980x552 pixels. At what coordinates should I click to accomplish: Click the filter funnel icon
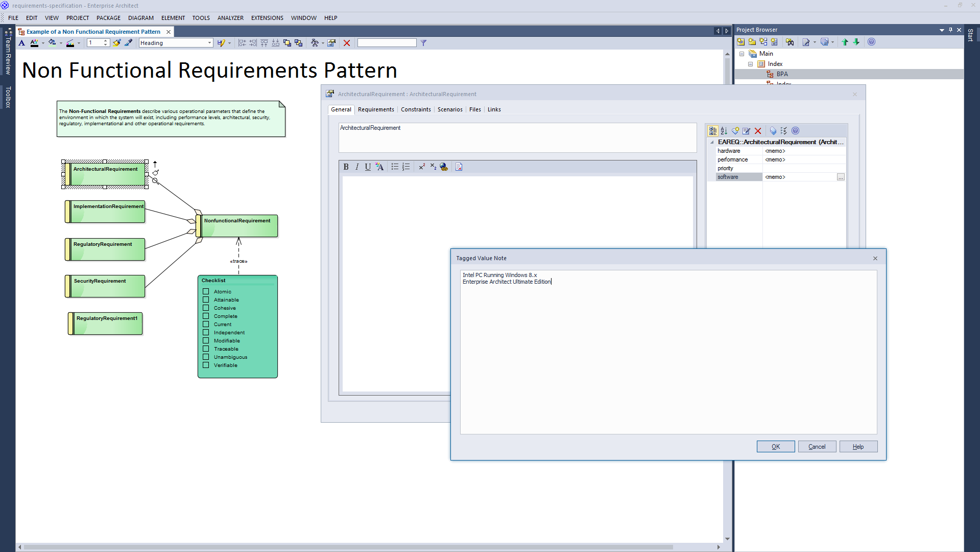pos(423,43)
